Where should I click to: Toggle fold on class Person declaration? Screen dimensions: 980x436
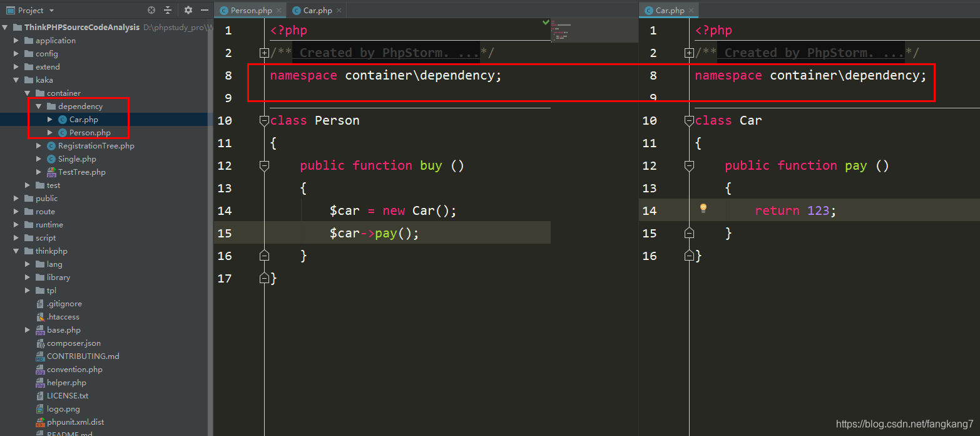pos(264,120)
